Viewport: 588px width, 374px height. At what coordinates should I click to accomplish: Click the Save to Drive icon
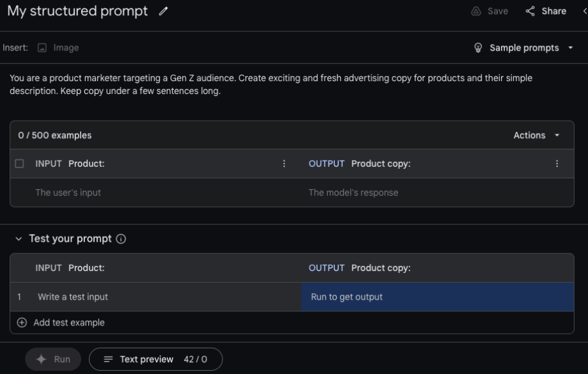[x=476, y=12]
